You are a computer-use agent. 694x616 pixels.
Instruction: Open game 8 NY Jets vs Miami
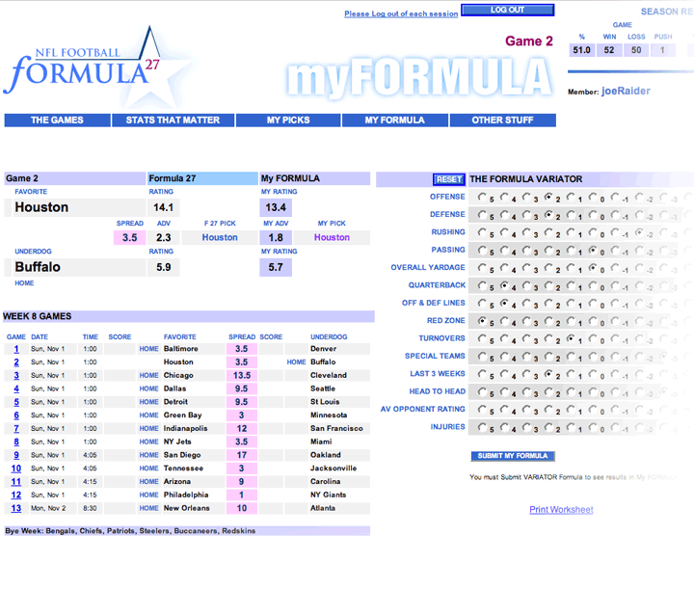coord(16,442)
